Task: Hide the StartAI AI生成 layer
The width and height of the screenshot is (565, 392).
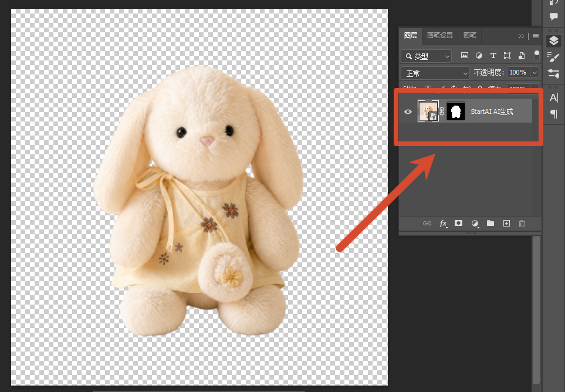Action: pos(408,111)
